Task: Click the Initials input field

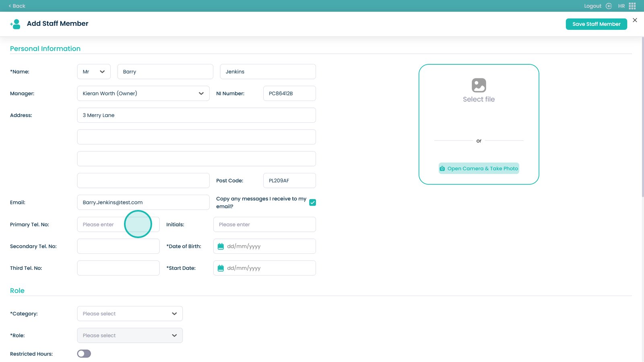Action: [264, 224]
